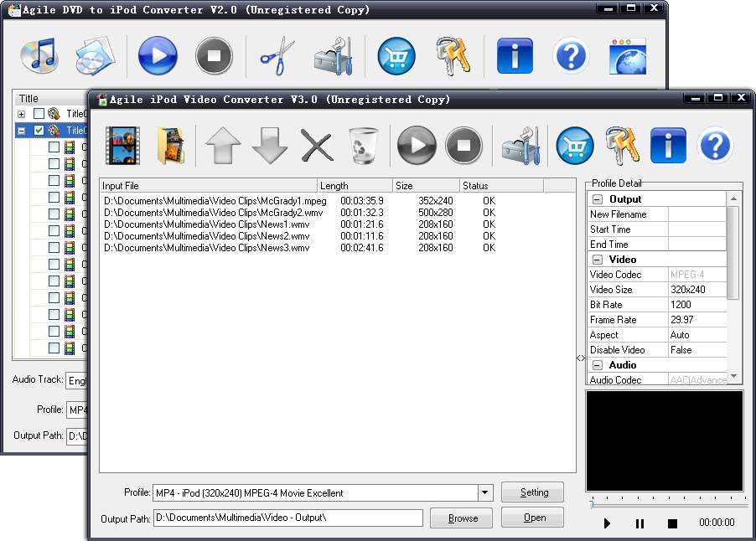Select the scissors trim tool
The image size is (756, 541).
tap(277, 56)
